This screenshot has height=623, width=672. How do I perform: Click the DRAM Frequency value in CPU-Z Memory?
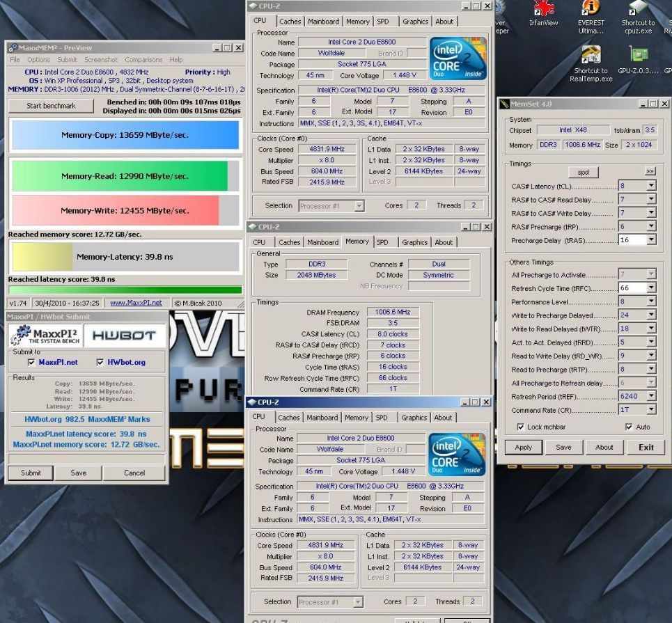click(393, 312)
